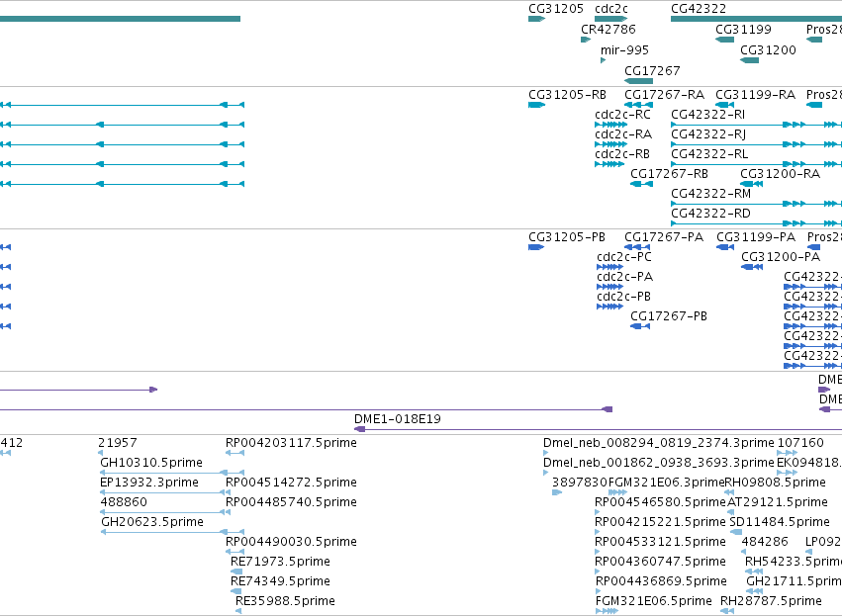Open transcript CG42322-RD
Image resolution: width=842 pixels, height=616 pixels.
click(x=710, y=214)
